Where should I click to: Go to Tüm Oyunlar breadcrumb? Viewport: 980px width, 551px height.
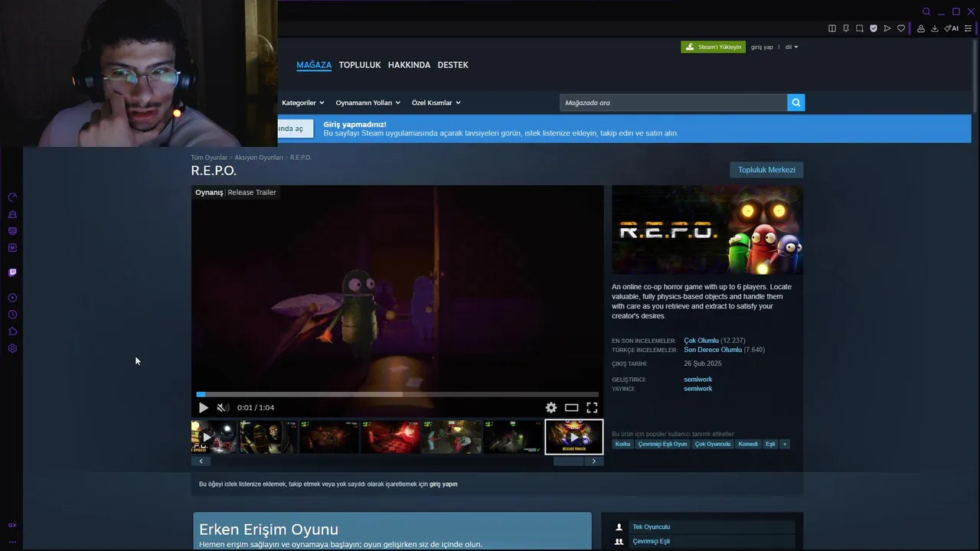pos(209,158)
